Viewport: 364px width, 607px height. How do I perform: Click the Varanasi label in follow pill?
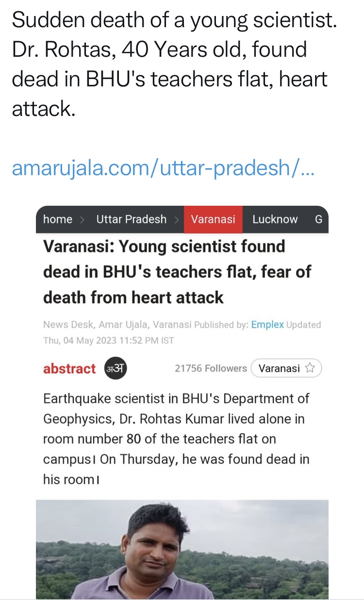(x=279, y=368)
